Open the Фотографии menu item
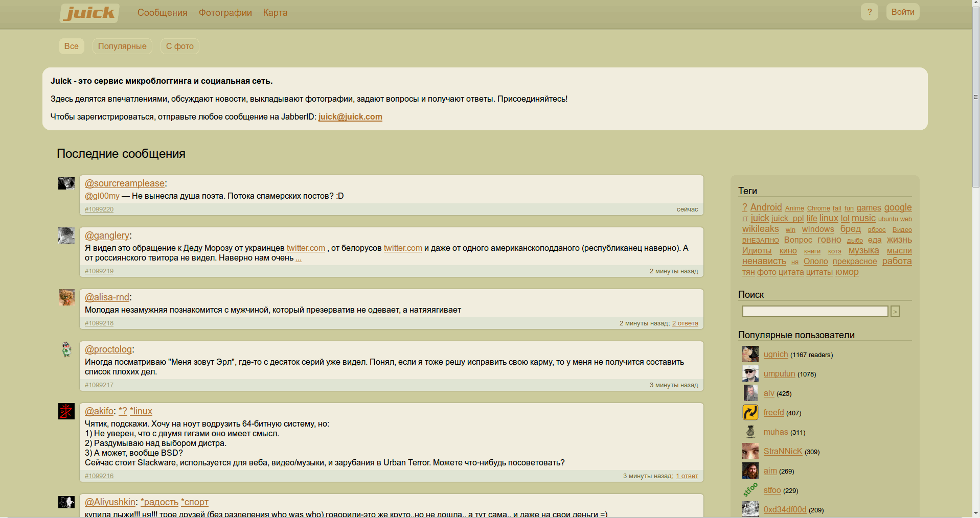980x518 pixels. pyautogui.click(x=225, y=13)
